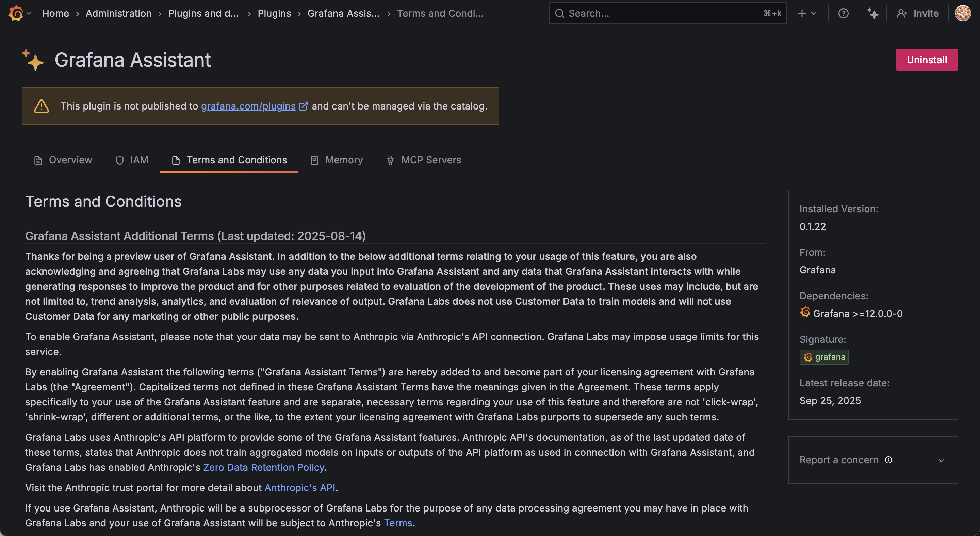
Task: Click the Uninstall button
Action: click(x=926, y=60)
